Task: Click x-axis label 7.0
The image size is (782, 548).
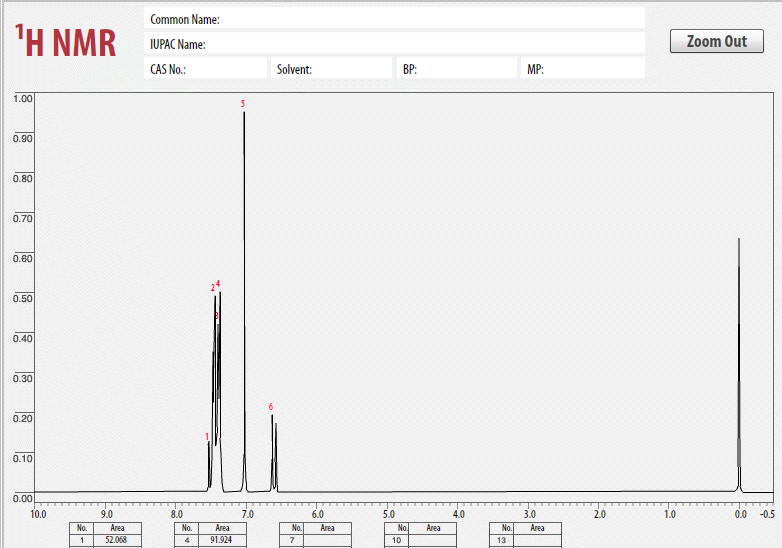Action: click(x=247, y=514)
